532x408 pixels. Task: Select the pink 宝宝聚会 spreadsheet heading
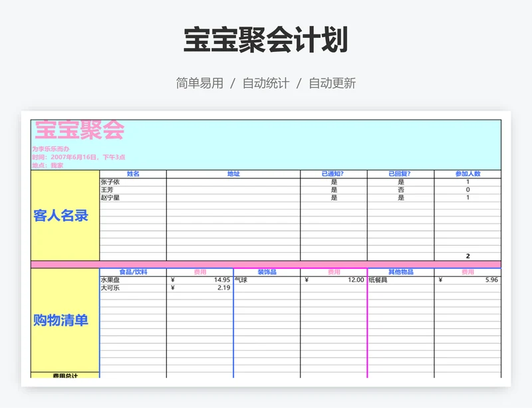tap(80, 129)
